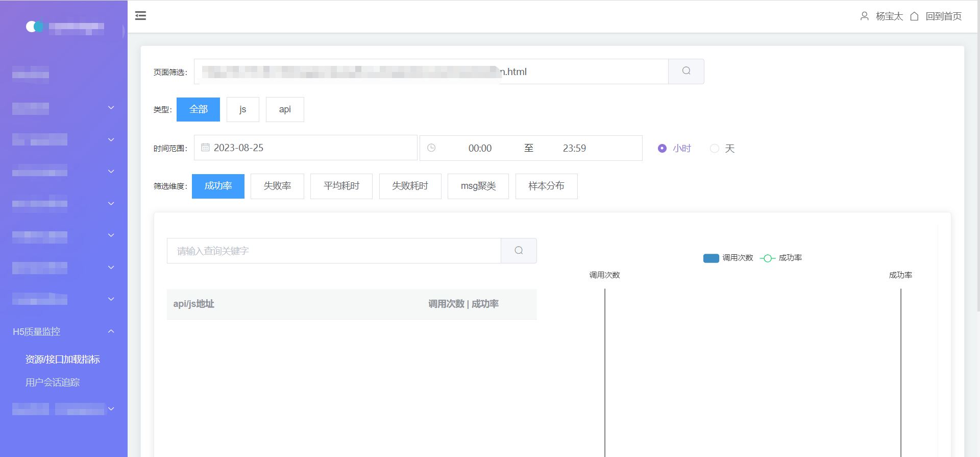Image resolution: width=980 pixels, height=457 pixels.
Task: Select the 样本分布 dimension
Action: pos(547,186)
